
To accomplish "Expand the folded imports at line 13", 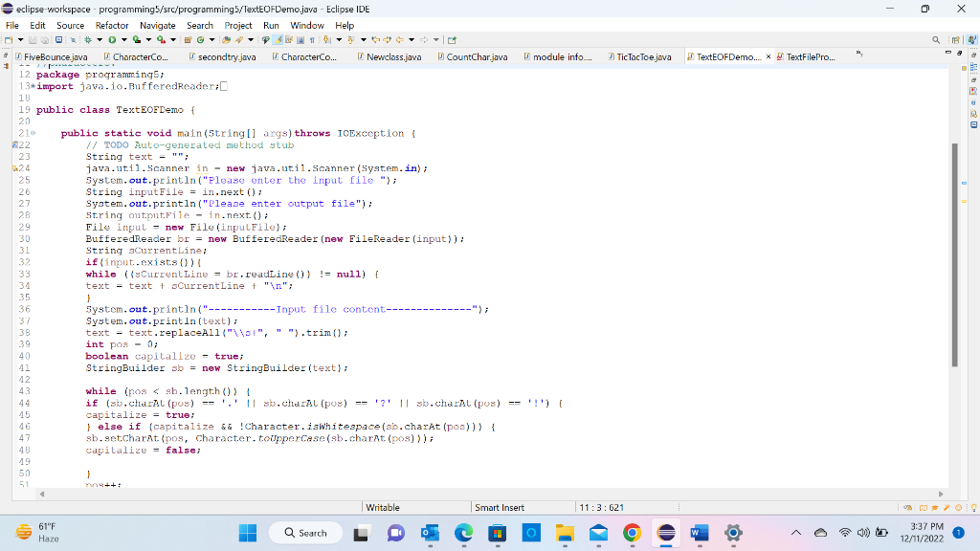I will point(33,86).
